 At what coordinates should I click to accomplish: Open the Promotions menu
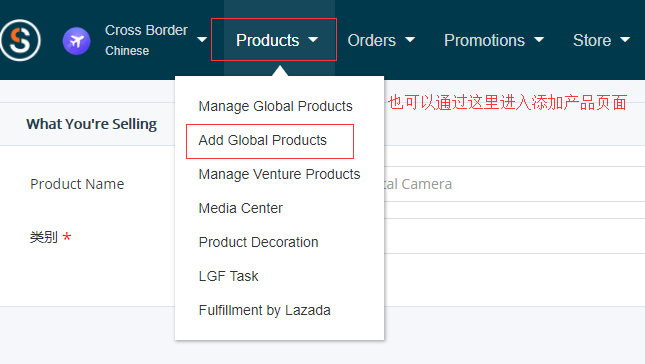pyautogui.click(x=484, y=40)
